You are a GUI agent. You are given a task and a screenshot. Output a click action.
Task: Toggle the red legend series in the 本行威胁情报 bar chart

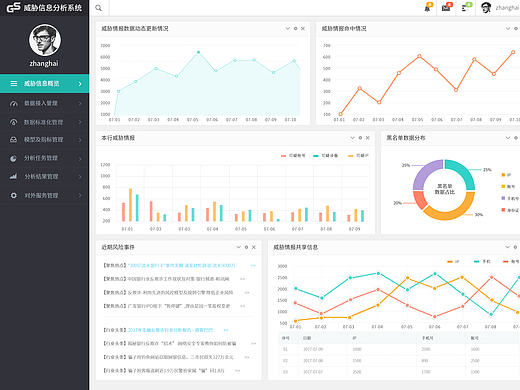[293, 156]
